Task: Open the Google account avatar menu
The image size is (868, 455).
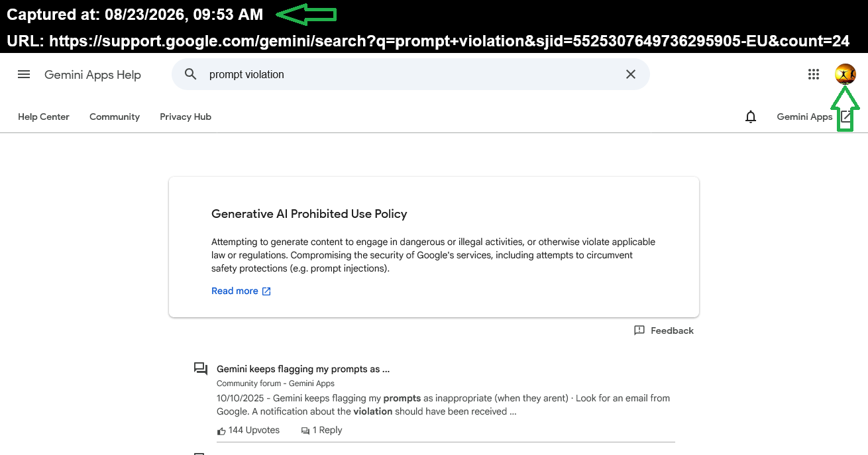Action: pyautogui.click(x=845, y=74)
